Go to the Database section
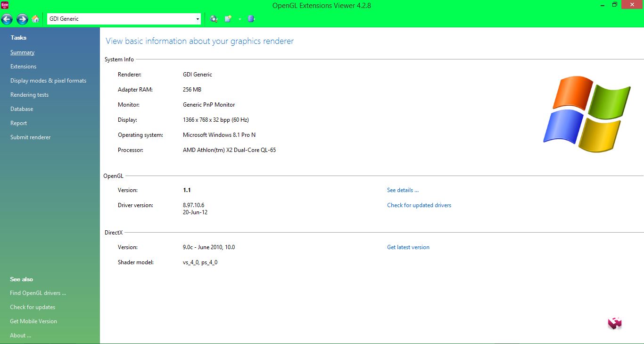This screenshot has width=644, height=344. coord(22,109)
